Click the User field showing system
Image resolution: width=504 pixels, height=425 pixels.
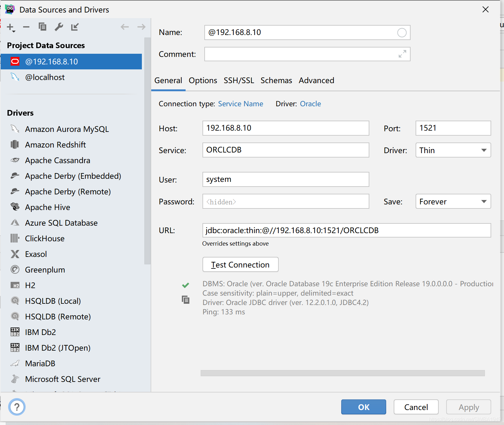286,179
